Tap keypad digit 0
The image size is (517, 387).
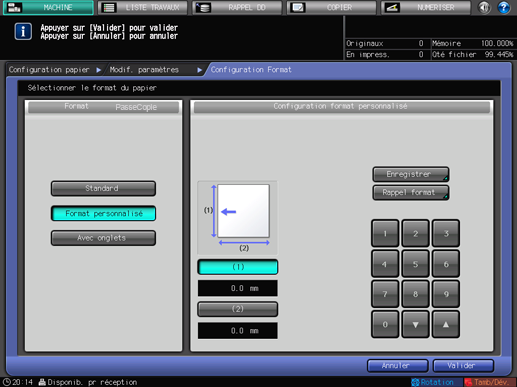coord(385,324)
